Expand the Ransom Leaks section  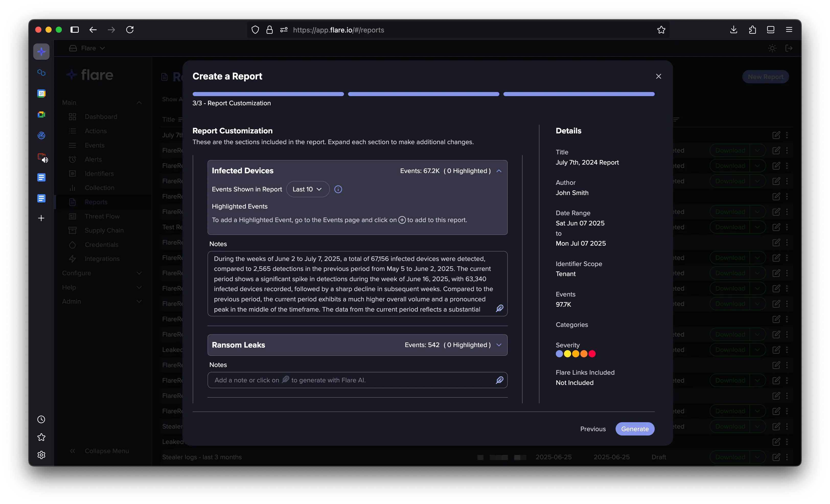499,345
